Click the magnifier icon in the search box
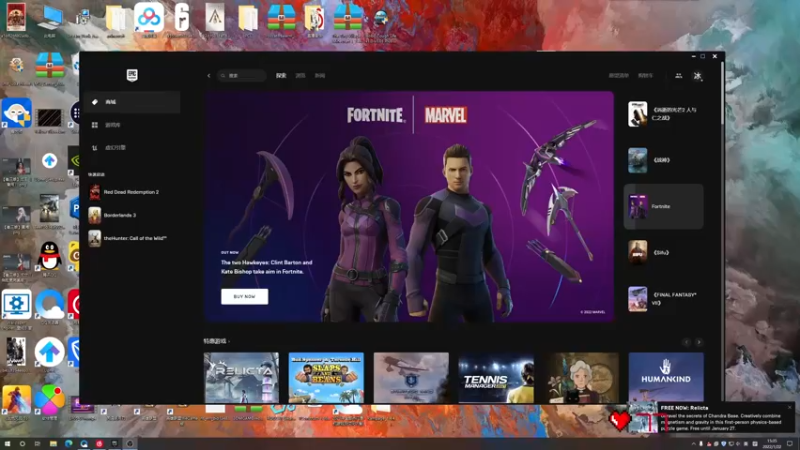This screenshot has height=450, width=800. point(223,76)
